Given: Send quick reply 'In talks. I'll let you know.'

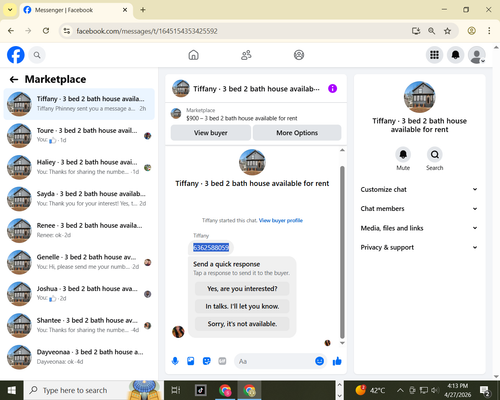Looking at the screenshot, I should [242, 306].
